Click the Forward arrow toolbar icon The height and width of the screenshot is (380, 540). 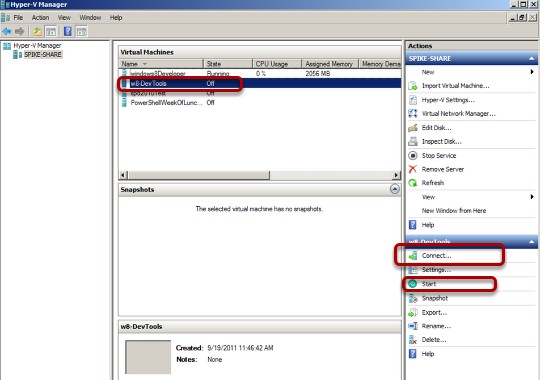(x=20, y=32)
